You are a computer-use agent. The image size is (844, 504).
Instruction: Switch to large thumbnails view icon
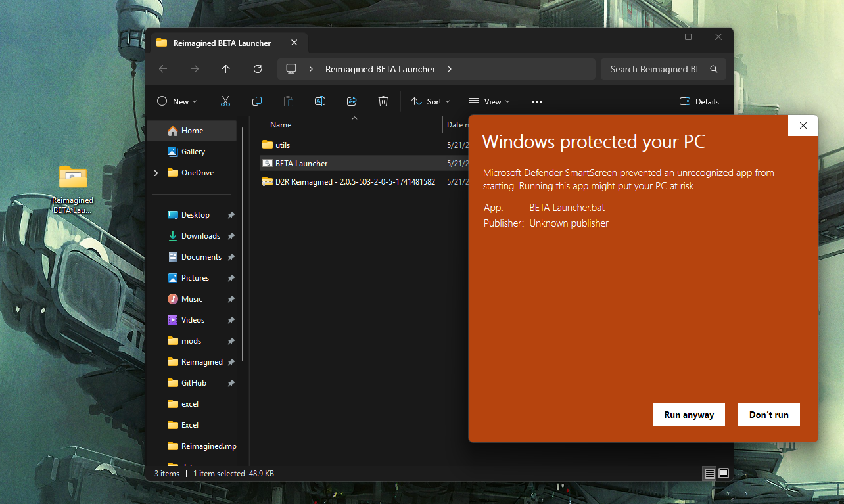(724, 473)
